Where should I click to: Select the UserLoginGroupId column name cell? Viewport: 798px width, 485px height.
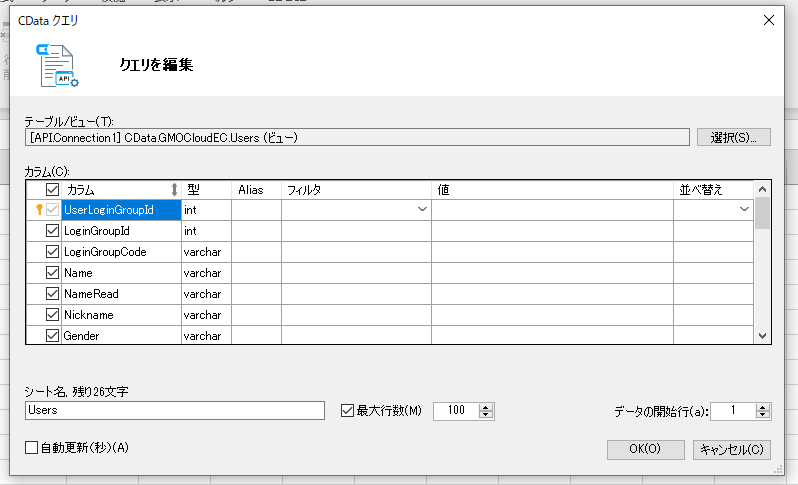click(121, 210)
